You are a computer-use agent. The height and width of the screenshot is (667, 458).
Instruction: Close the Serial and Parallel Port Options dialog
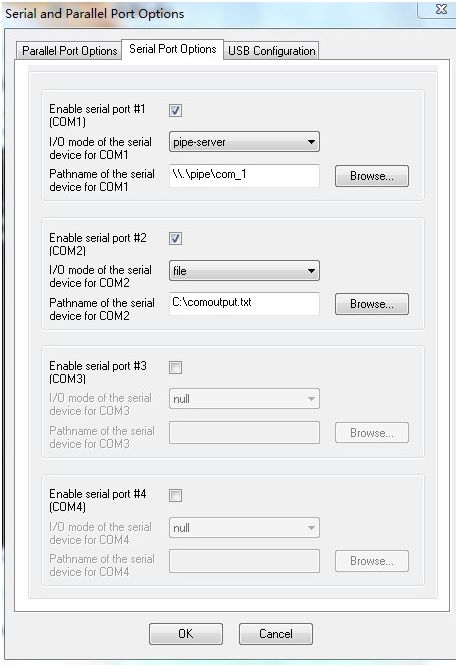tap(441, 9)
